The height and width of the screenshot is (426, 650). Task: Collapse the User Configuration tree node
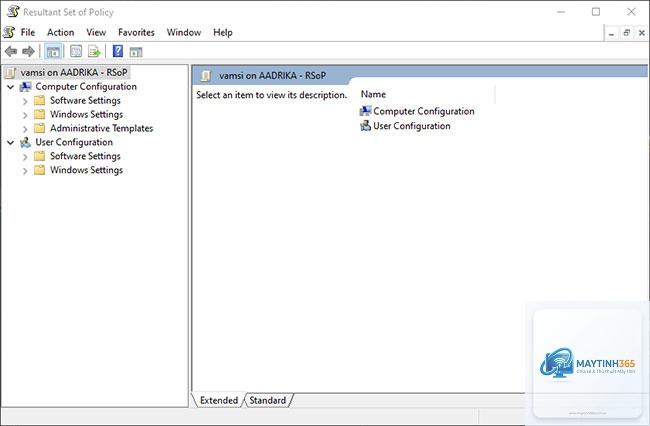(x=11, y=143)
